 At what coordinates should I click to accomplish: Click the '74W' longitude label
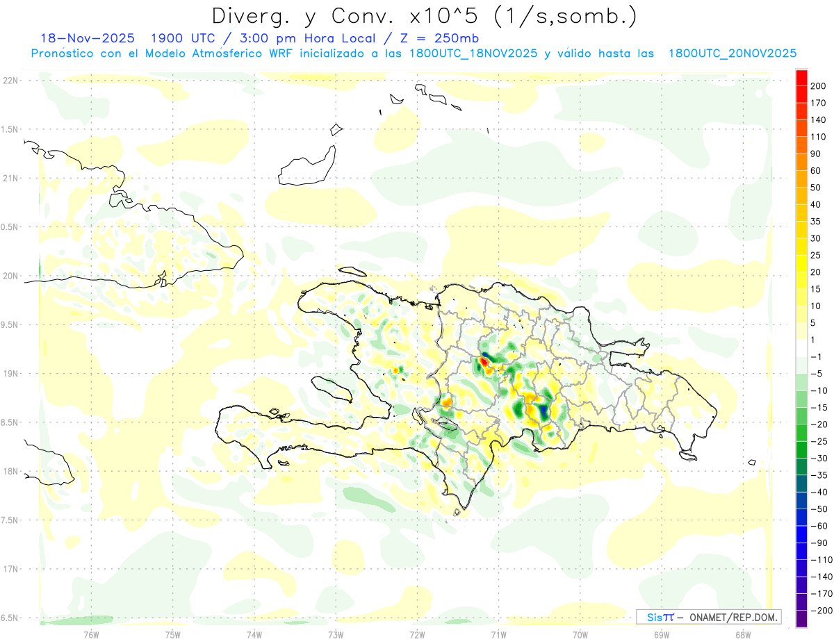click(254, 634)
